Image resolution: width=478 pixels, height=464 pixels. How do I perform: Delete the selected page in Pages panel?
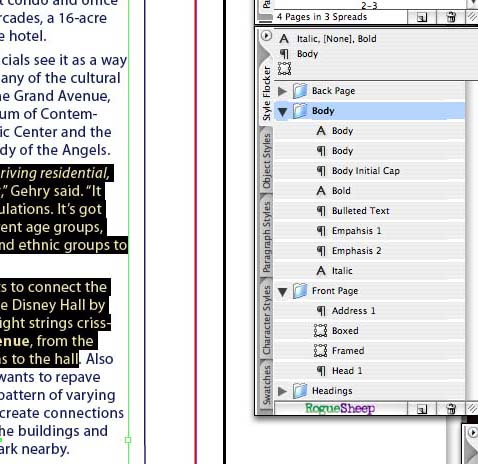451,17
